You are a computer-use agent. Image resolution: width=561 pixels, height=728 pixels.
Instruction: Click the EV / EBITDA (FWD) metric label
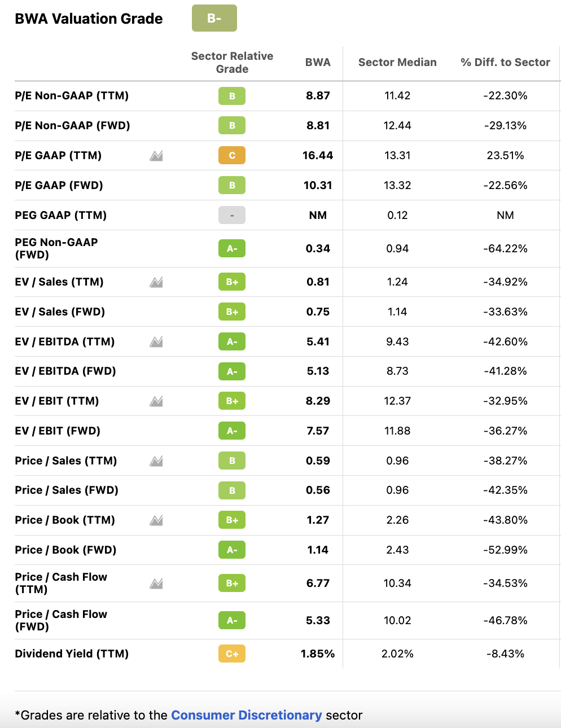(65, 371)
